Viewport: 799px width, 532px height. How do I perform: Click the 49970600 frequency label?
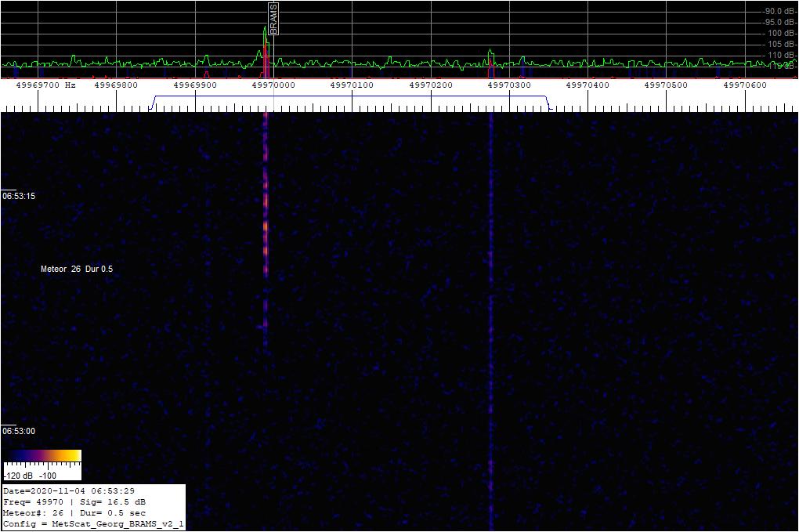tap(745, 85)
